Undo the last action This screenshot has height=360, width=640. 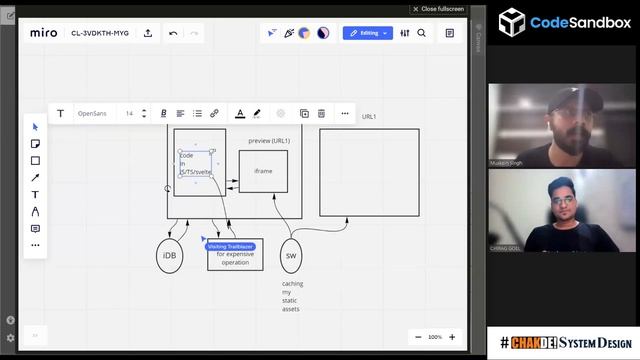tap(173, 33)
